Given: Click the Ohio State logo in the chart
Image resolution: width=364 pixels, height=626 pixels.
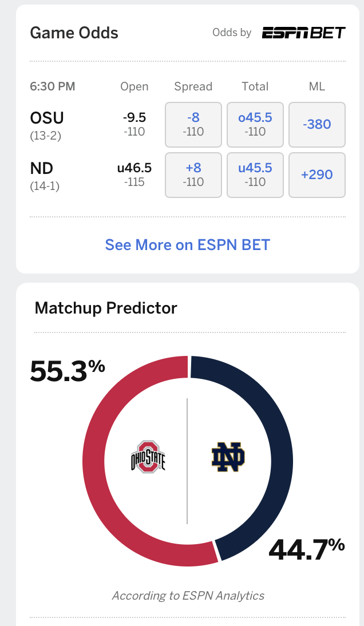Looking at the screenshot, I should [148, 457].
